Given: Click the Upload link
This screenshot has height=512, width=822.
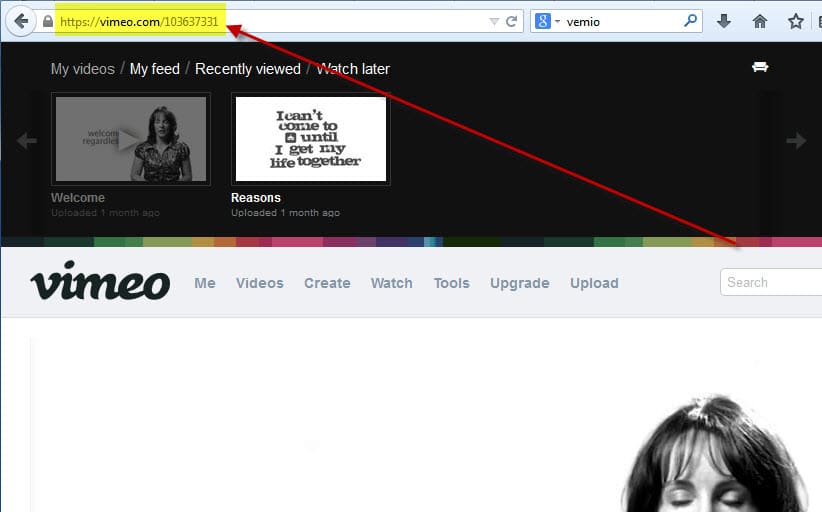Looking at the screenshot, I should pyautogui.click(x=594, y=283).
